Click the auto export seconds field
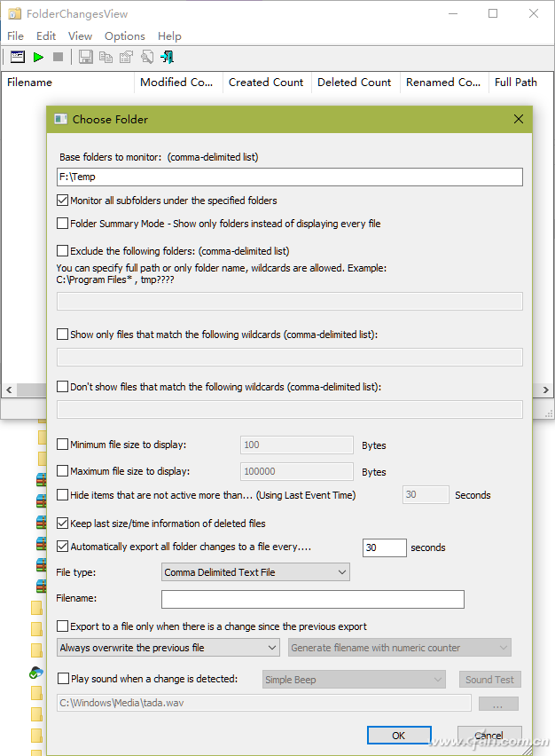The height and width of the screenshot is (756, 555). click(x=385, y=547)
